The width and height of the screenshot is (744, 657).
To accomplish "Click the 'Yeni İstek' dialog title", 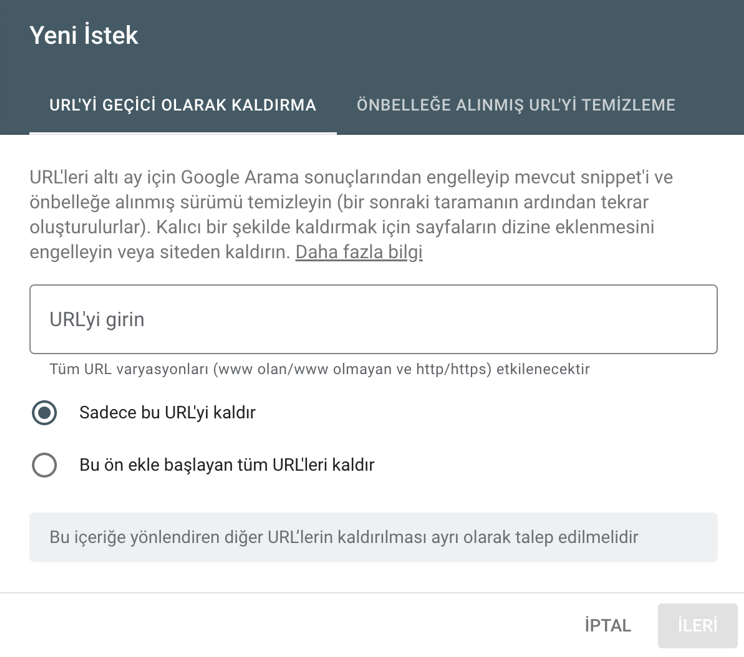I will (x=84, y=36).
